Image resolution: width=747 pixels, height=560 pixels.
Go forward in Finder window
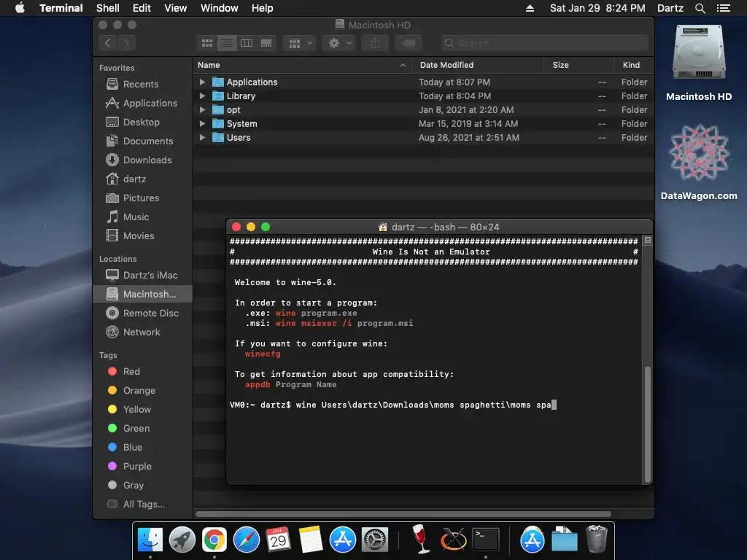point(127,43)
